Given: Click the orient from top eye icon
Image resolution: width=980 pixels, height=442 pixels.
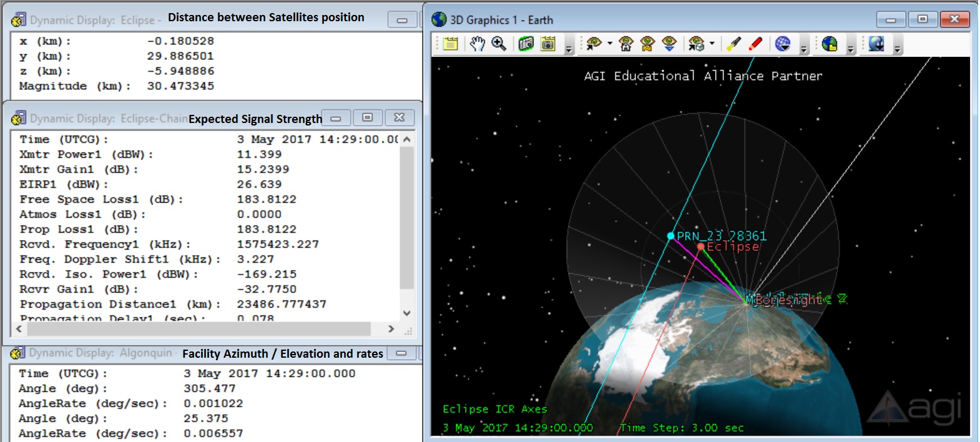Looking at the screenshot, I should (669, 44).
